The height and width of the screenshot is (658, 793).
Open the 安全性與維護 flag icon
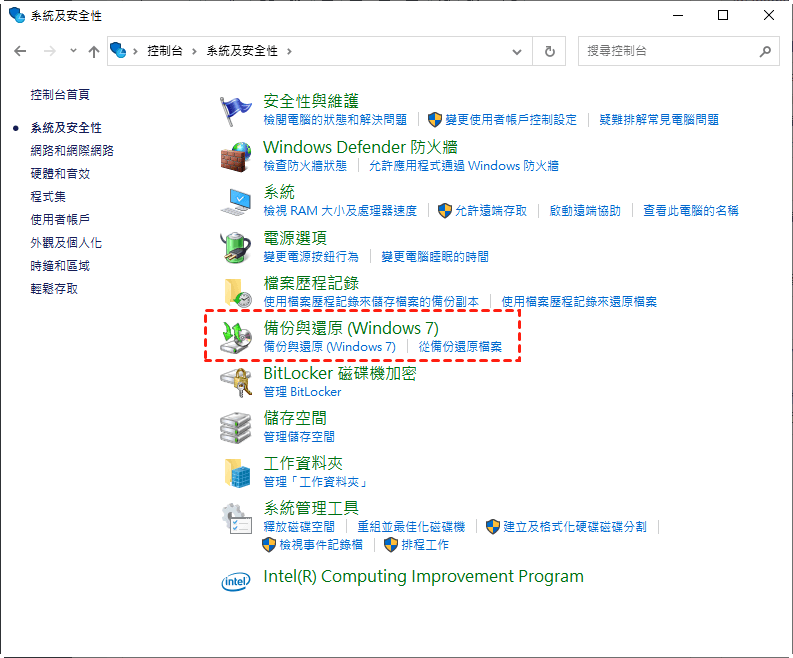[235, 111]
